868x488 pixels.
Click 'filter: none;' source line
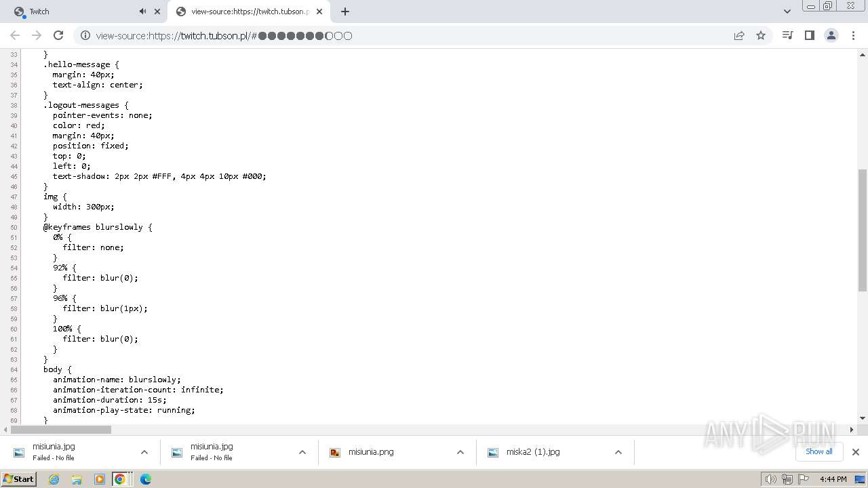coord(94,247)
